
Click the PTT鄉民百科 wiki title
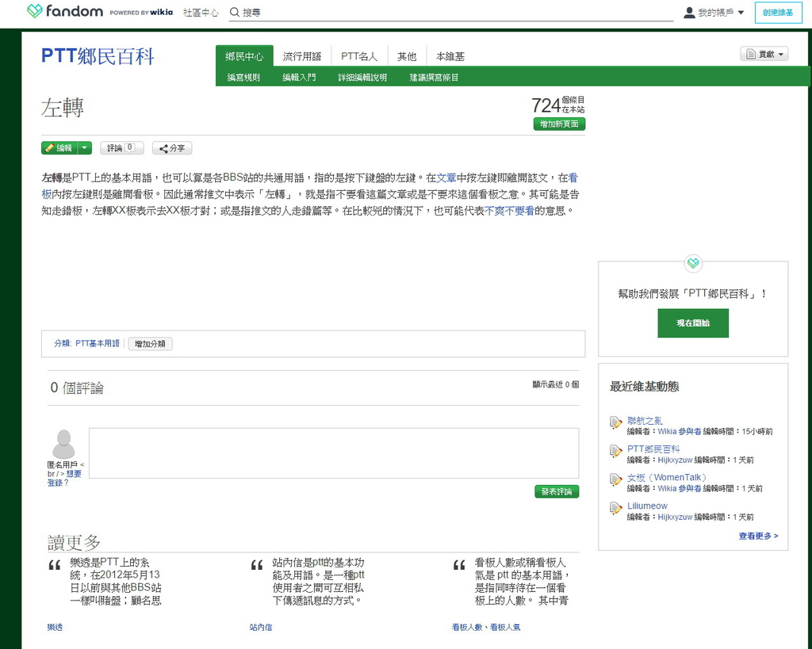click(98, 56)
